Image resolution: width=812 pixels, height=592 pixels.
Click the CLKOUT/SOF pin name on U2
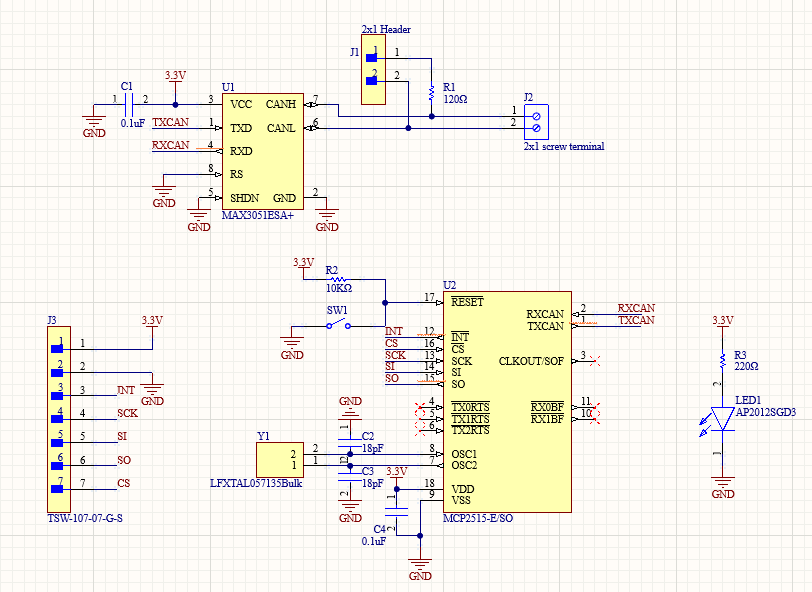[x=531, y=361]
